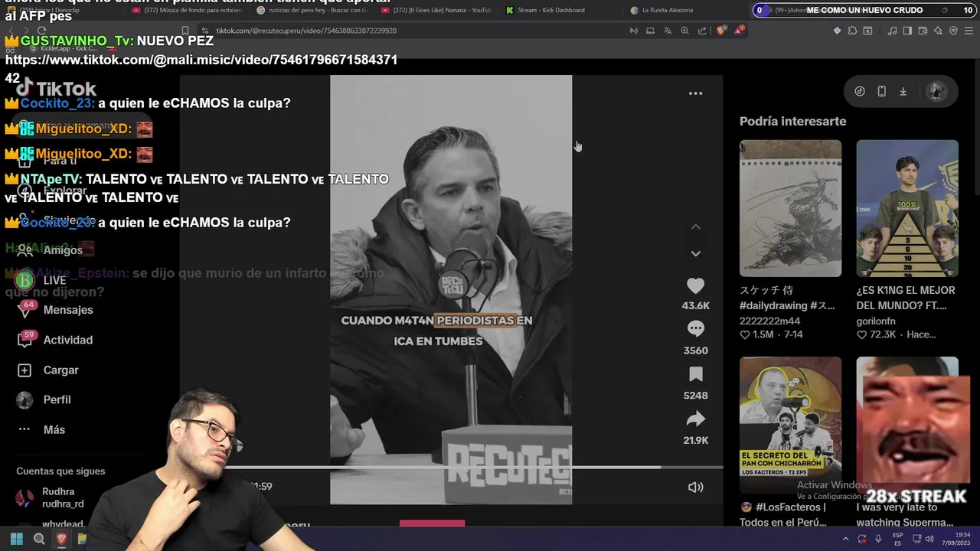Screen dimensions: 980x551
Task: Open gorilonfn author link
Action: pos(876,321)
